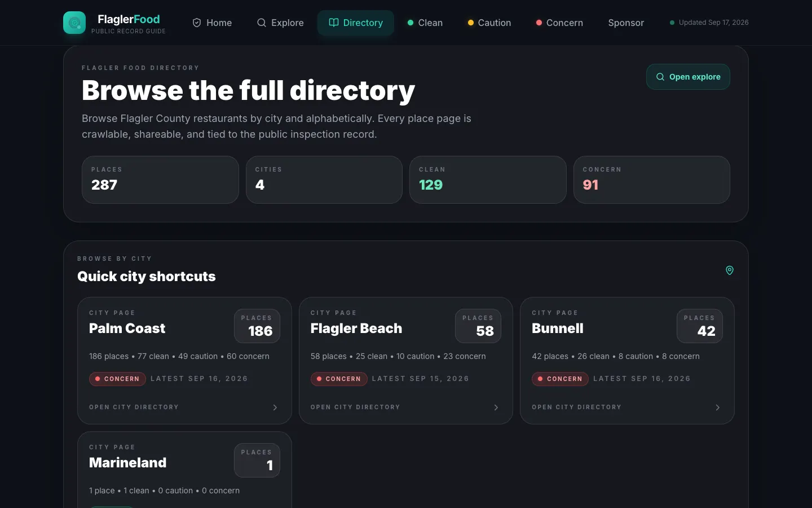This screenshot has width=812, height=508.
Task: Click the FlaglerFood logo icon
Action: pos(74,23)
